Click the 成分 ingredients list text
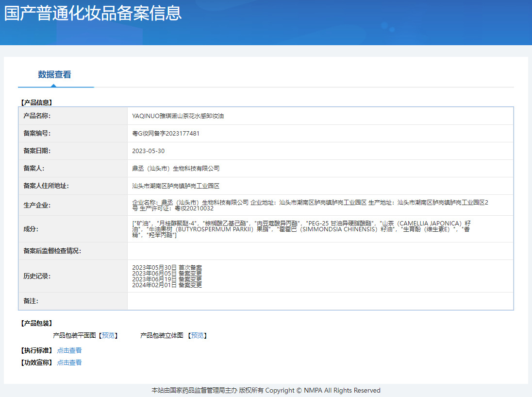The height and width of the screenshot is (397, 532). (x=301, y=229)
